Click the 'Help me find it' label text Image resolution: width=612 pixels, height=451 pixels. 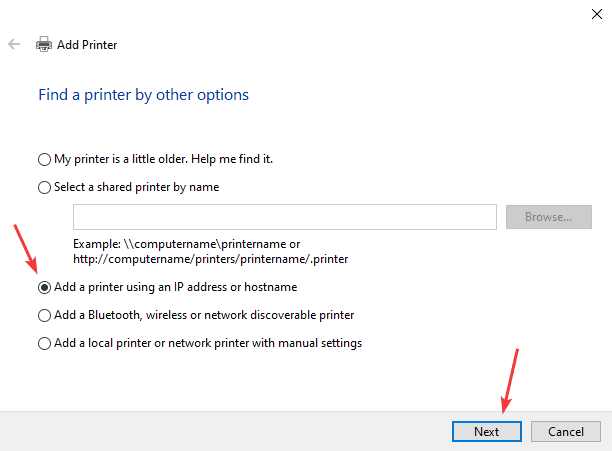(231, 159)
